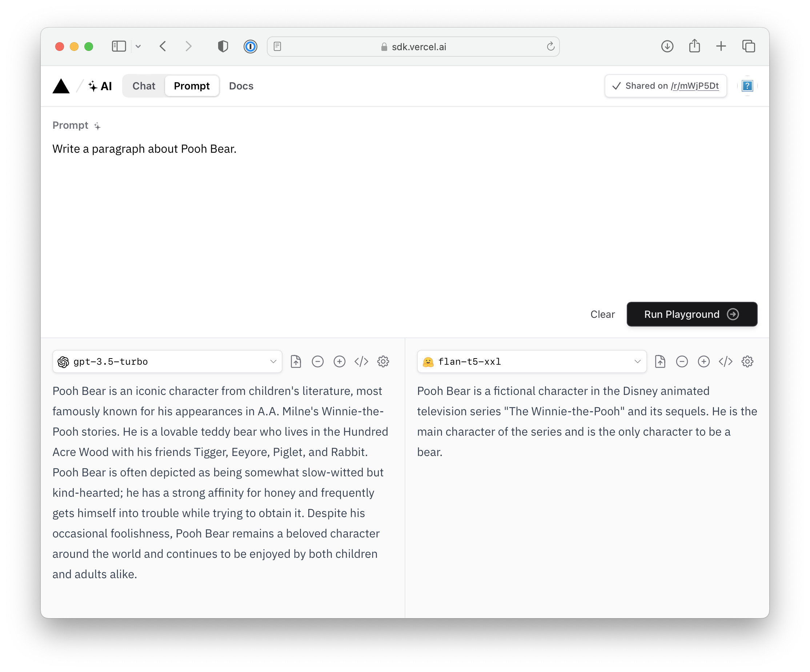Open the Docs page

pos(241,86)
